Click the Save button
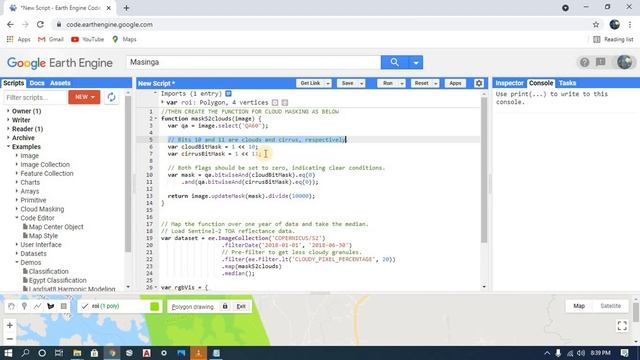This screenshot has width=640, height=360. tap(347, 83)
